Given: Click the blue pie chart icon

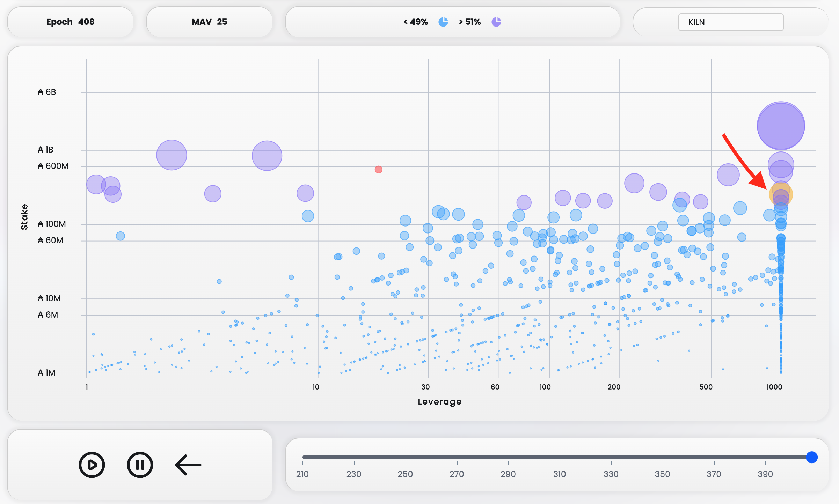Looking at the screenshot, I should (x=443, y=22).
